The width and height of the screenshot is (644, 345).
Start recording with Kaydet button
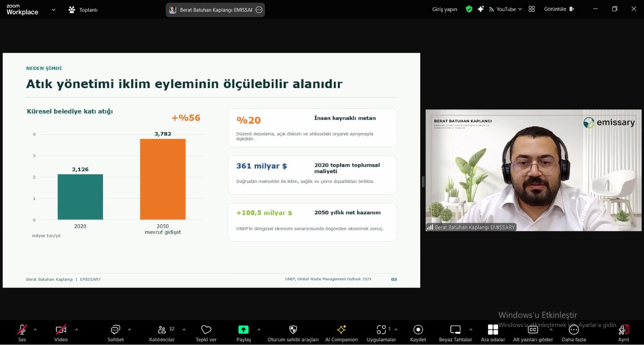[x=418, y=330]
